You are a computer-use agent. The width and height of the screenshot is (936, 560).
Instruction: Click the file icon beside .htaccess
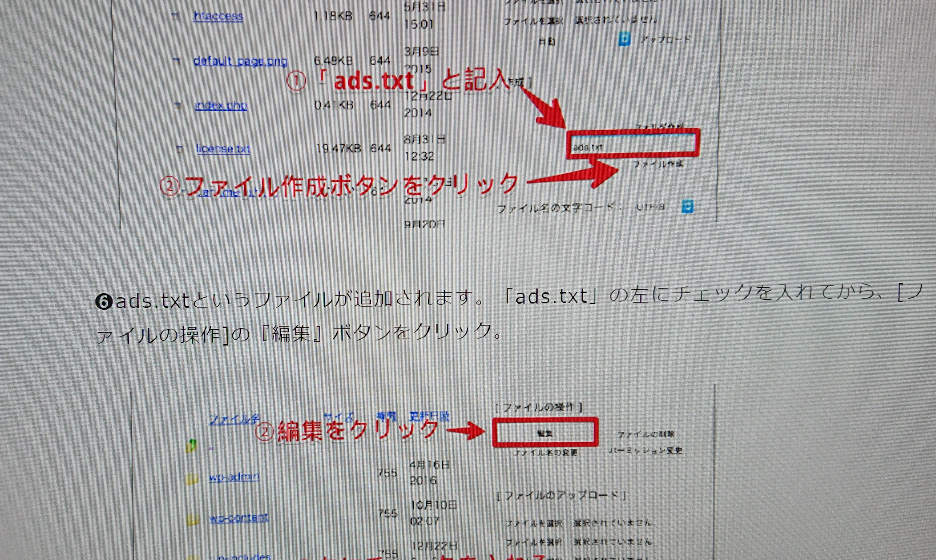pos(174,17)
